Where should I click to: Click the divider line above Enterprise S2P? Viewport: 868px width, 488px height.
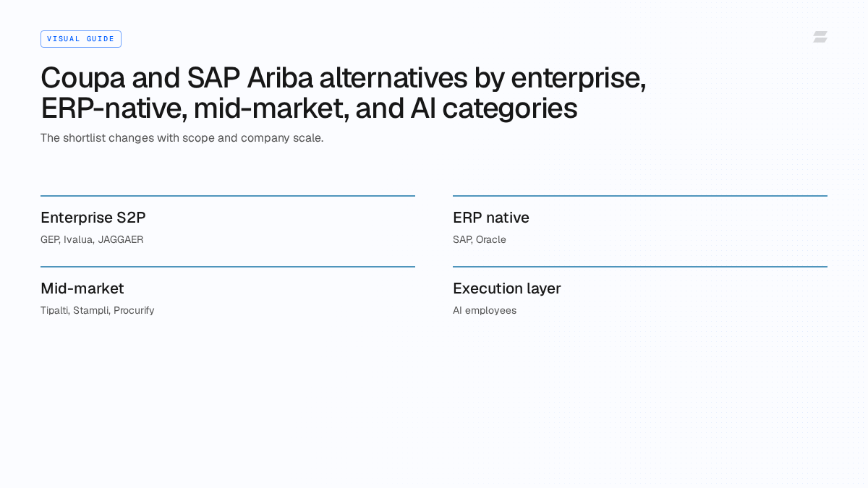pos(228,196)
